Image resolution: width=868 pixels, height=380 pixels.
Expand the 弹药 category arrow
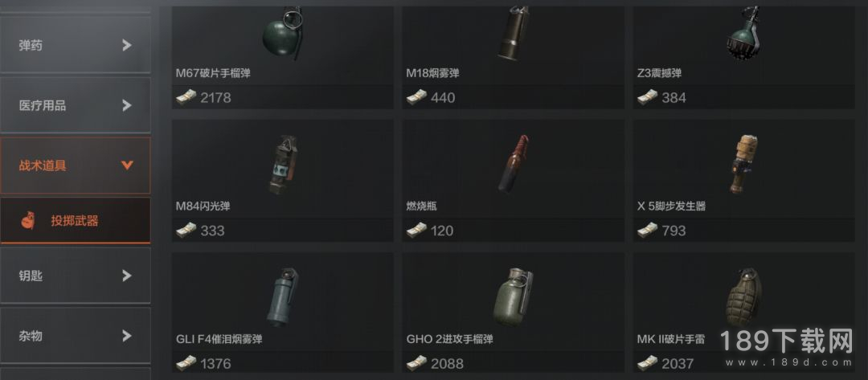tap(127, 45)
